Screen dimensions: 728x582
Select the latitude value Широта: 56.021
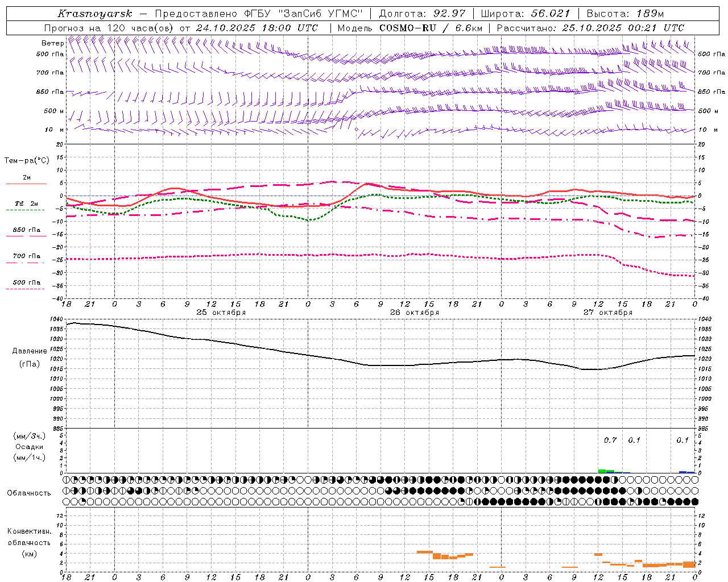[x=525, y=14]
